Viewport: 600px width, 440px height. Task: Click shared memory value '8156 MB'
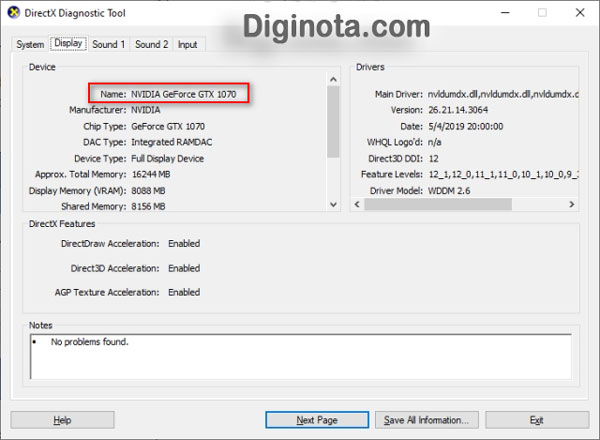click(x=148, y=207)
